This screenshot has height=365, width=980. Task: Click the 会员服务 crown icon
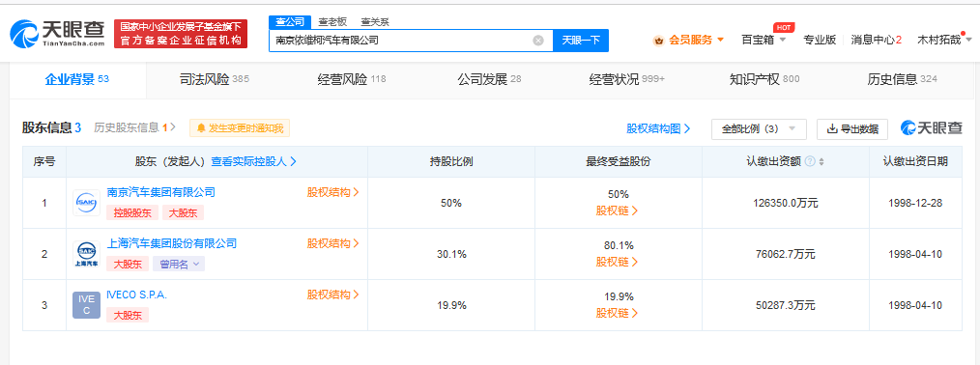[x=658, y=41]
